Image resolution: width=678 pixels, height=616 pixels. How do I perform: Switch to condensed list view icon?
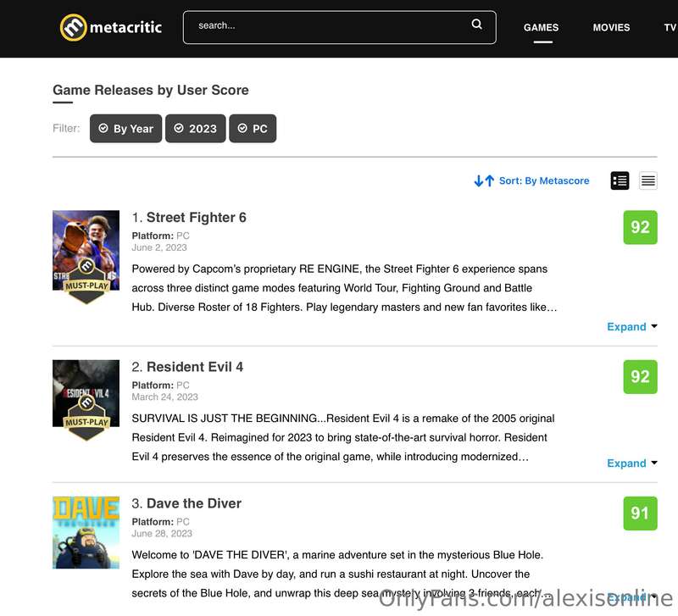647,180
